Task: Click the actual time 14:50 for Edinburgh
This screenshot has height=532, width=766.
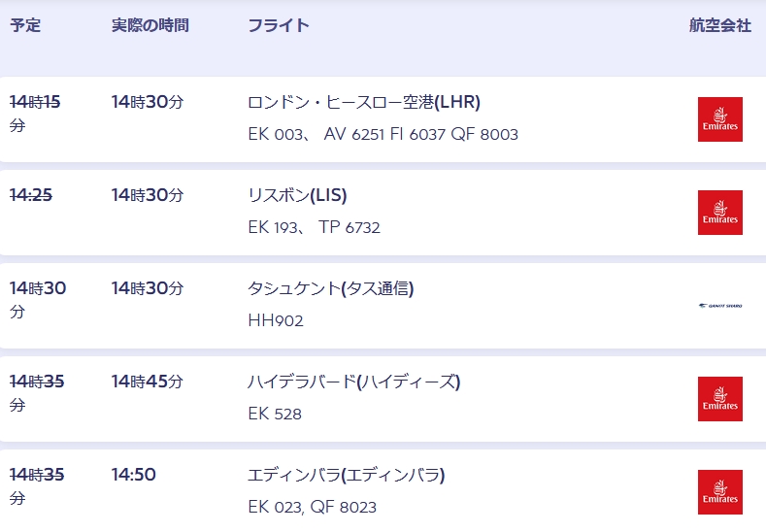Action: click(134, 475)
